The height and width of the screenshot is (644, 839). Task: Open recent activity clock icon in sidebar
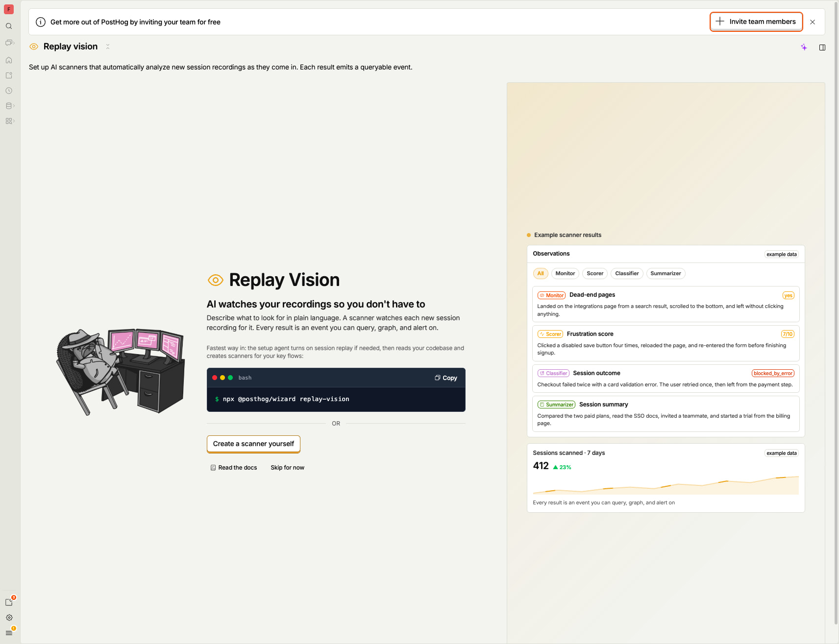click(9, 91)
